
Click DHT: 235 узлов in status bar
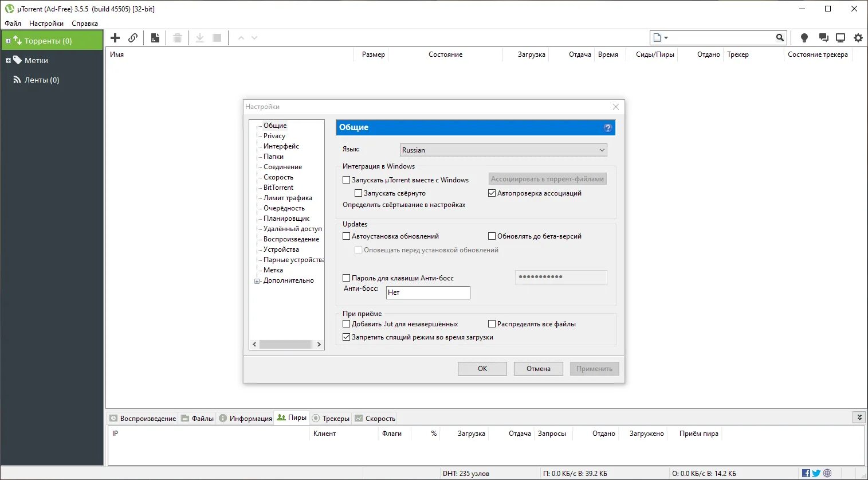pyautogui.click(x=466, y=474)
